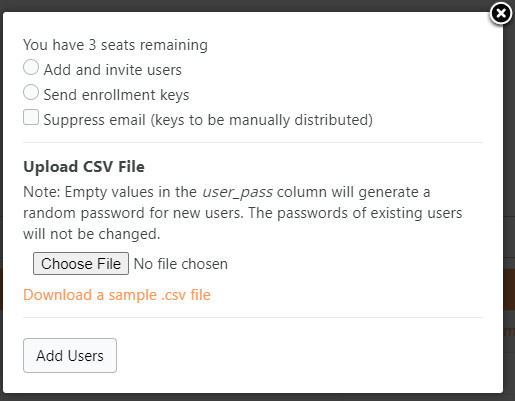Download a sample .csv file
Screen dimensions: 515x401
click(x=117, y=295)
